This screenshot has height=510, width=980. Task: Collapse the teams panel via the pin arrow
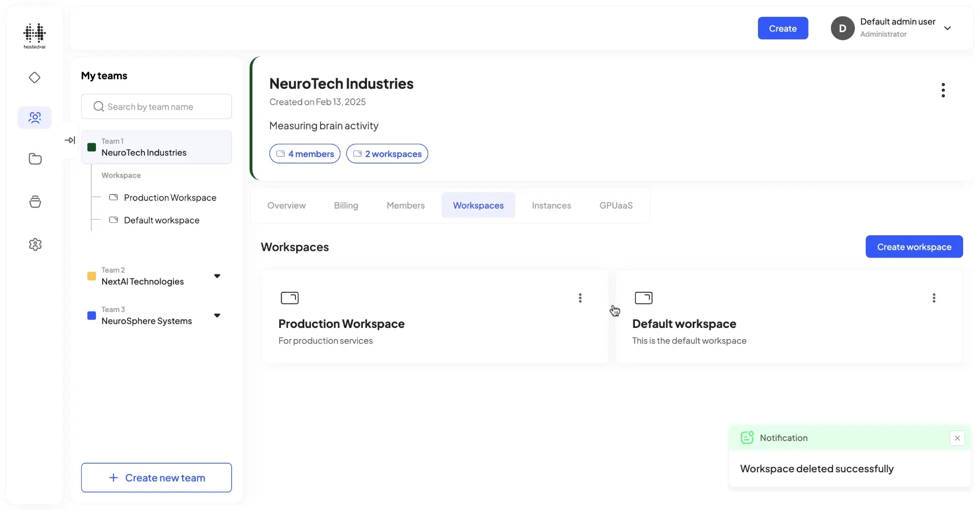pyautogui.click(x=70, y=140)
